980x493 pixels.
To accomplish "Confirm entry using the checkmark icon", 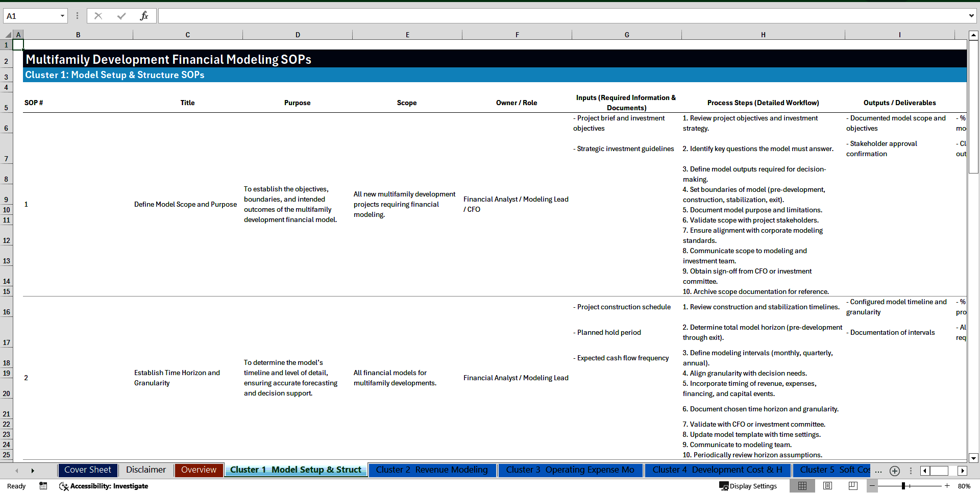I will click(x=121, y=15).
